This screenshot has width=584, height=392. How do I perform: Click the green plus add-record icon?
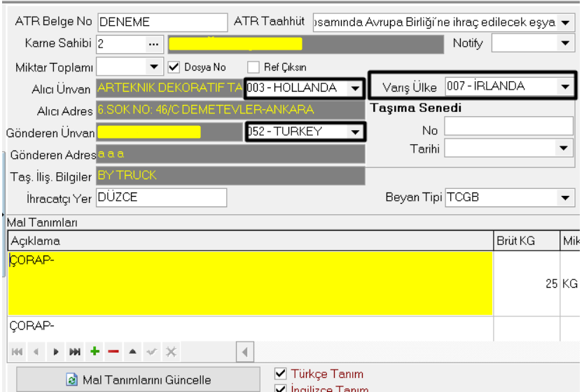(x=94, y=351)
